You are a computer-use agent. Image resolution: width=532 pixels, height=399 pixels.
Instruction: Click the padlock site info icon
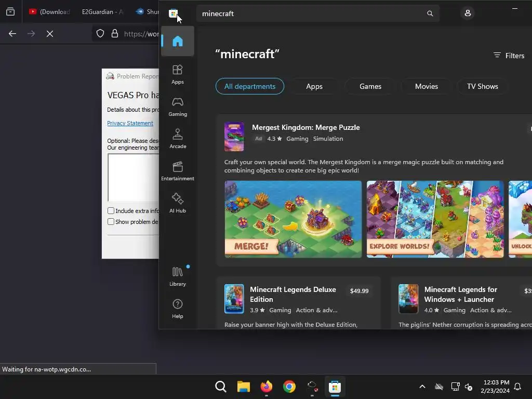(115, 34)
